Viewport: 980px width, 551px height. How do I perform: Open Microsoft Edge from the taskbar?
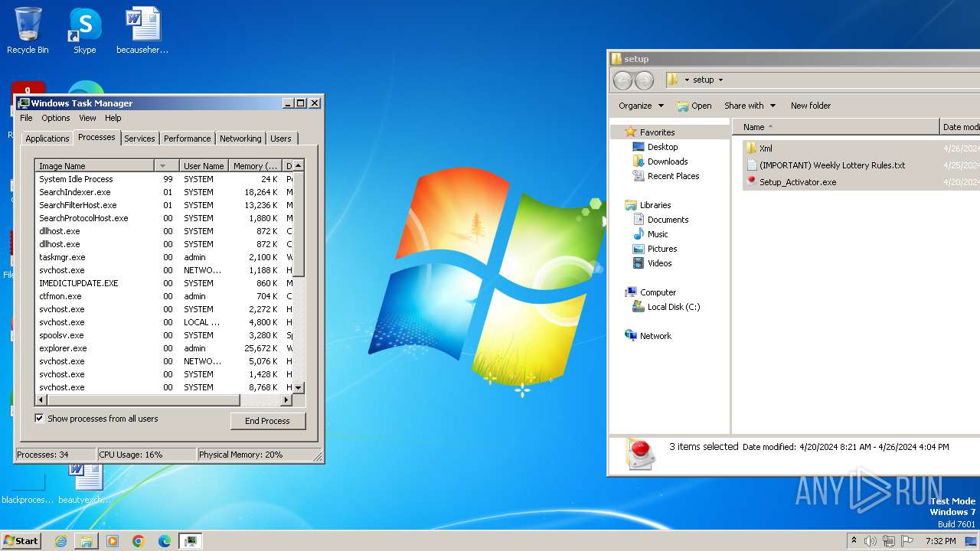pos(165,541)
